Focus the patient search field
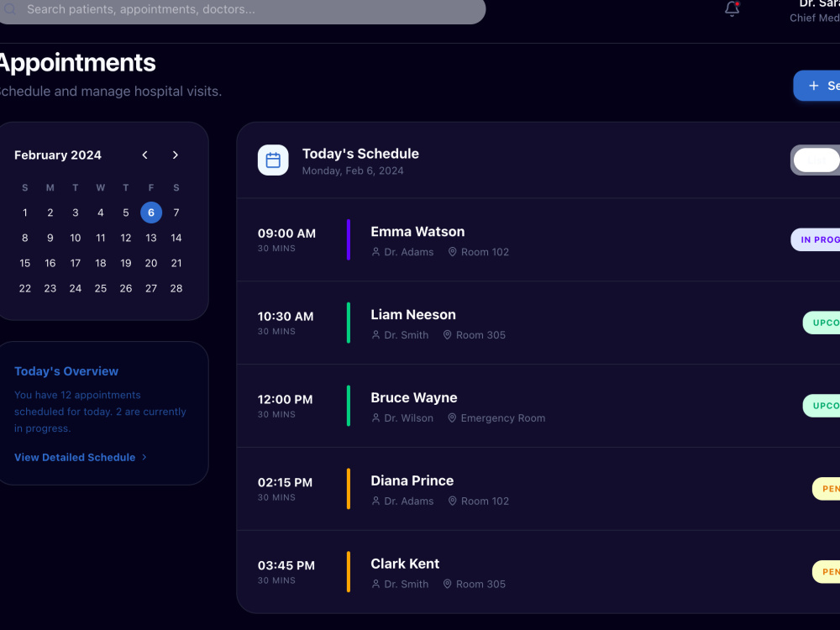 pyautogui.click(x=241, y=9)
